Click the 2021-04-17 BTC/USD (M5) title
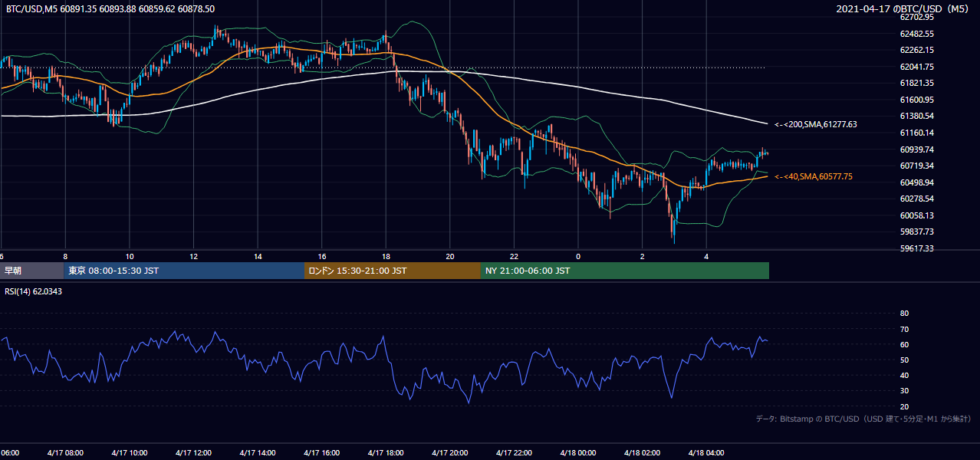This screenshot has width=980, height=460. tap(903, 8)
